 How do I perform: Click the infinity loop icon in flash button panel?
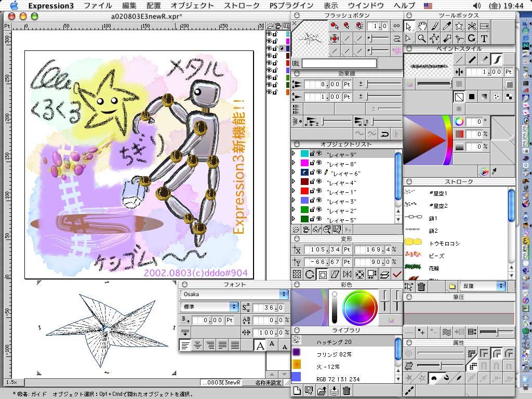point(396,26)
